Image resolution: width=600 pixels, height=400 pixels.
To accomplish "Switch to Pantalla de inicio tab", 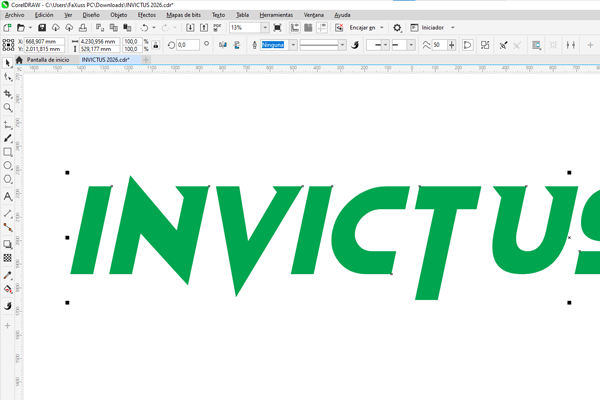I will point(49,60).
